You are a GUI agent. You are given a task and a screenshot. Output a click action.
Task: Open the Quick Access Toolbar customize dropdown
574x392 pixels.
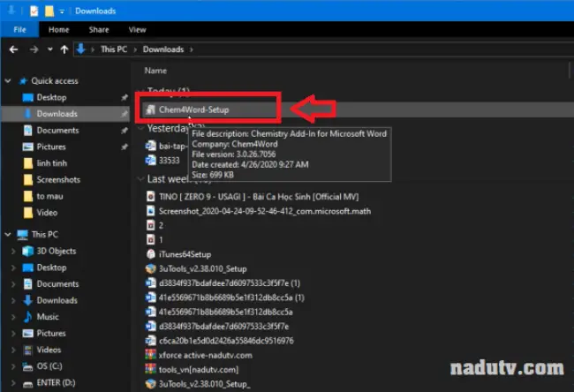point(62,11)
